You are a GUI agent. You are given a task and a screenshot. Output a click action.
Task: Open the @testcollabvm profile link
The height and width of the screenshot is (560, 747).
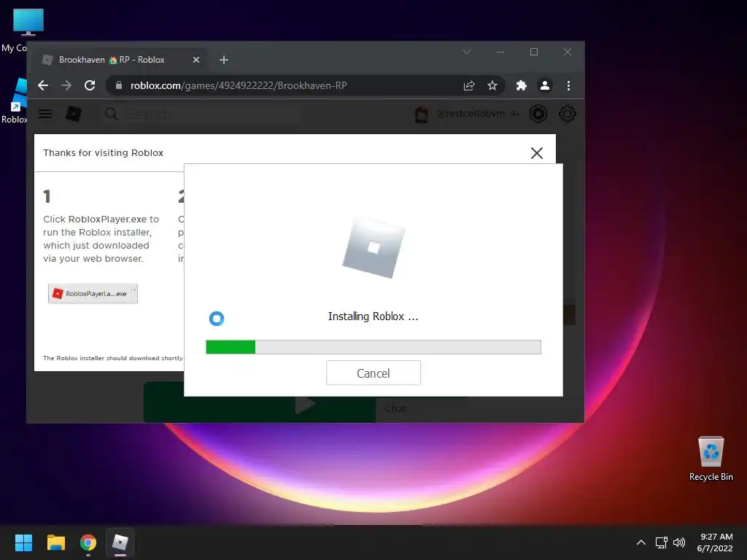[x=471, y=114]
